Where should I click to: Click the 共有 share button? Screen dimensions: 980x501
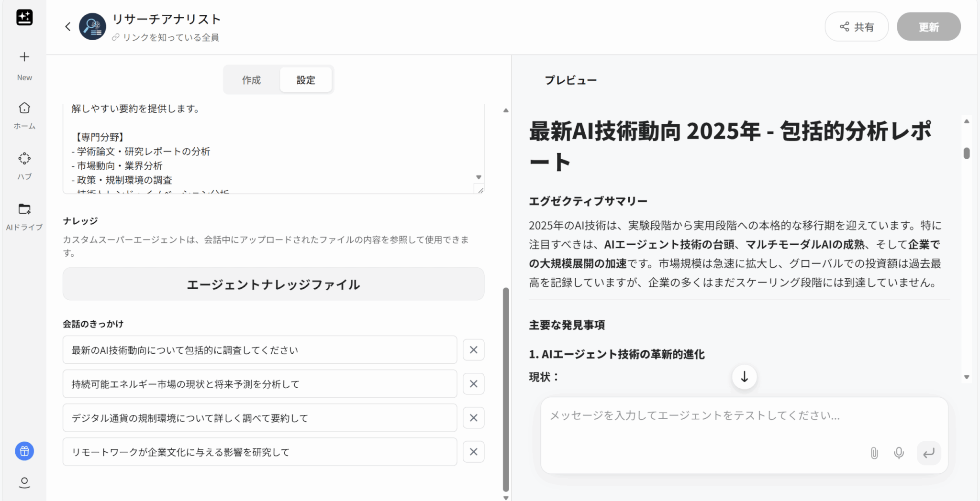pos(857,27)
